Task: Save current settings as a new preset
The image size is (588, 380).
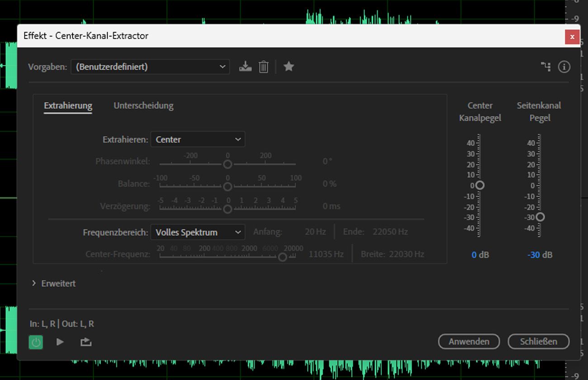Action: [245, 66]
